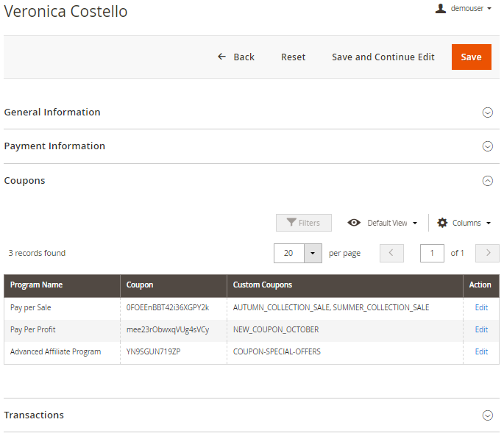The image size is (504, 436).
Task: Click the Back arrow button
Action: (235, 57)
